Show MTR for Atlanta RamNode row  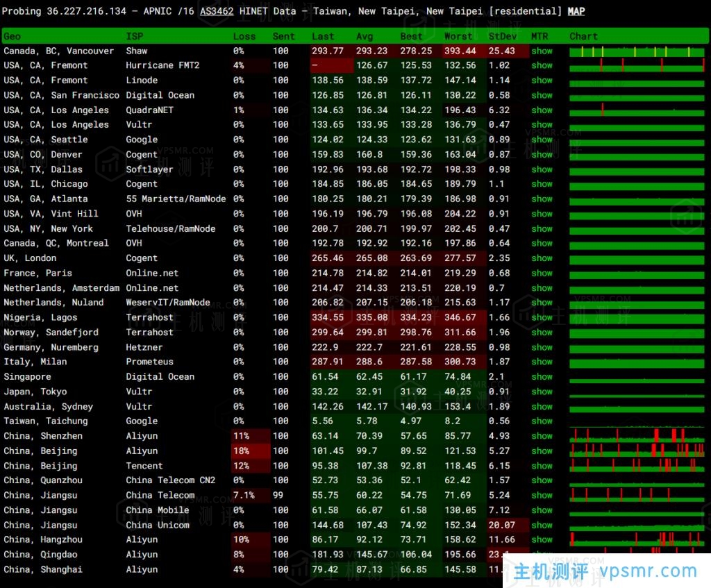coord(542,199)
